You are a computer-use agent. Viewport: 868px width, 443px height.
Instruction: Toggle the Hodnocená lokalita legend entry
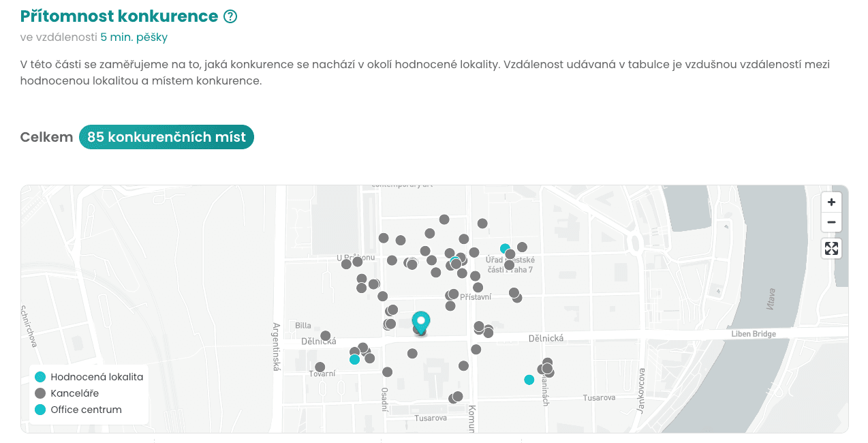pyautogui.click(x=89, y=377)
